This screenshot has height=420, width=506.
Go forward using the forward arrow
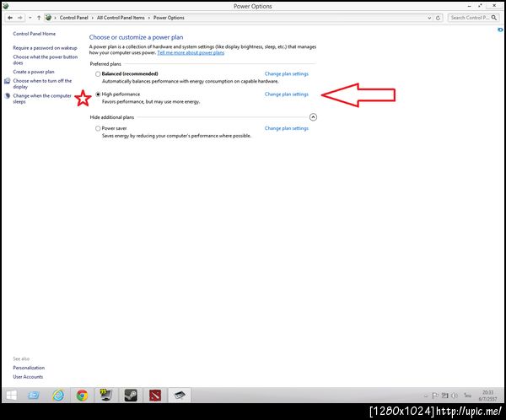[x=20, y=18]
